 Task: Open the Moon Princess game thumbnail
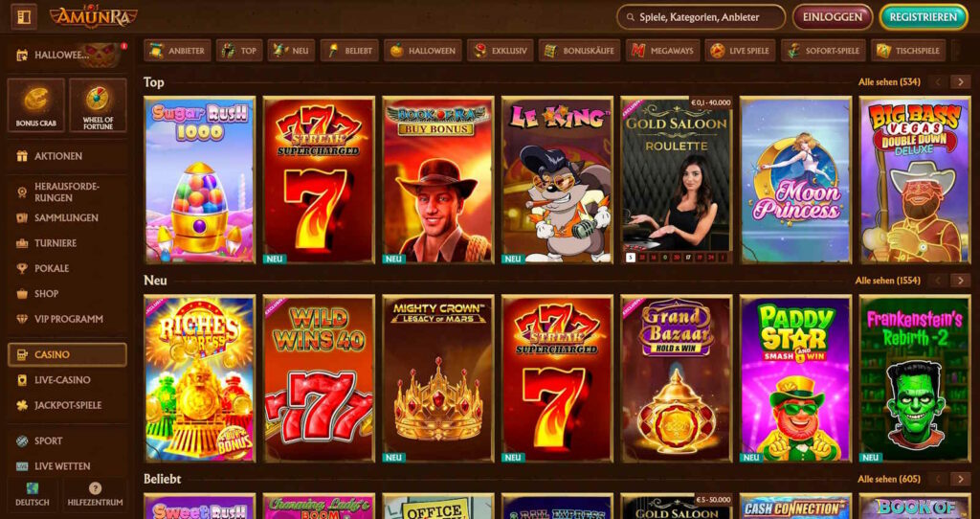click(795, 180)
